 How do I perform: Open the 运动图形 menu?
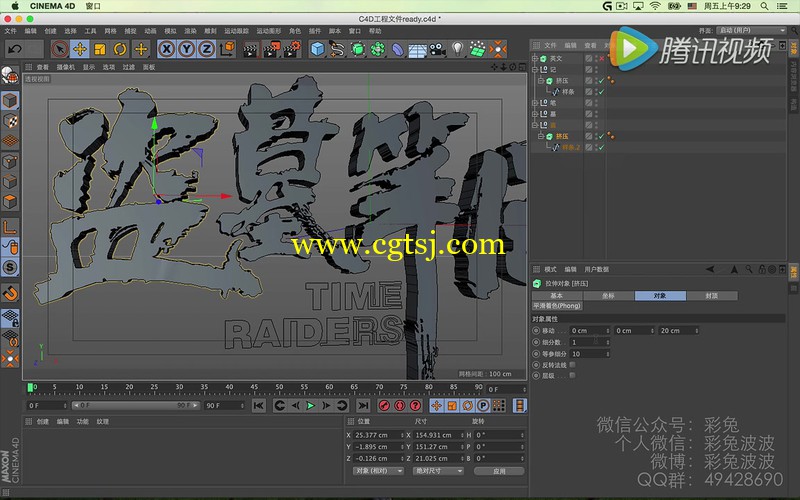269,31
